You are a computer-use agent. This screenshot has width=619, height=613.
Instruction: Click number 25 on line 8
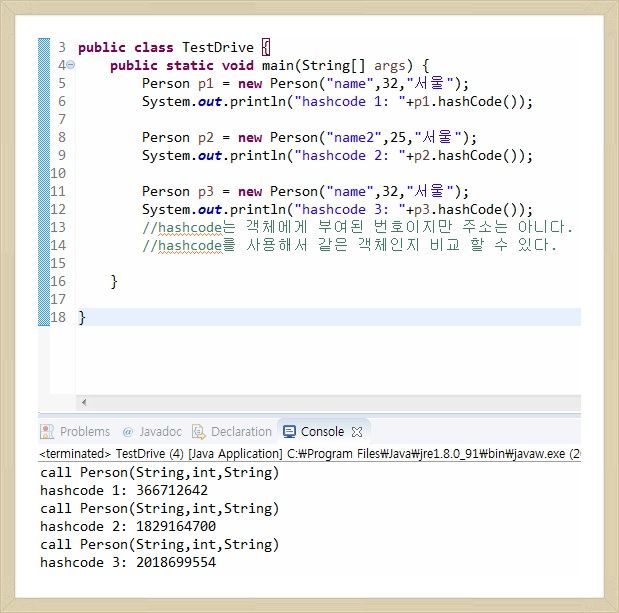[x=398, y=137]
